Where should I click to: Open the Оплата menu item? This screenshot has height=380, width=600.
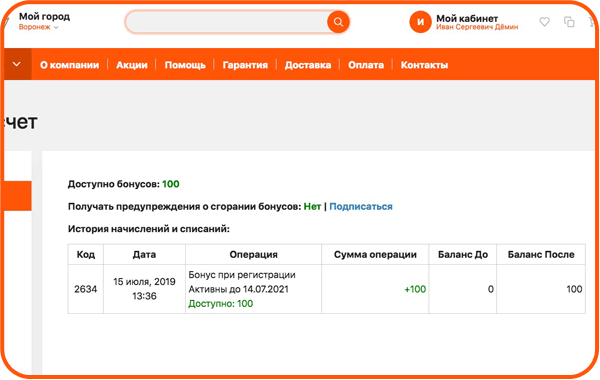tap(366, 65)
